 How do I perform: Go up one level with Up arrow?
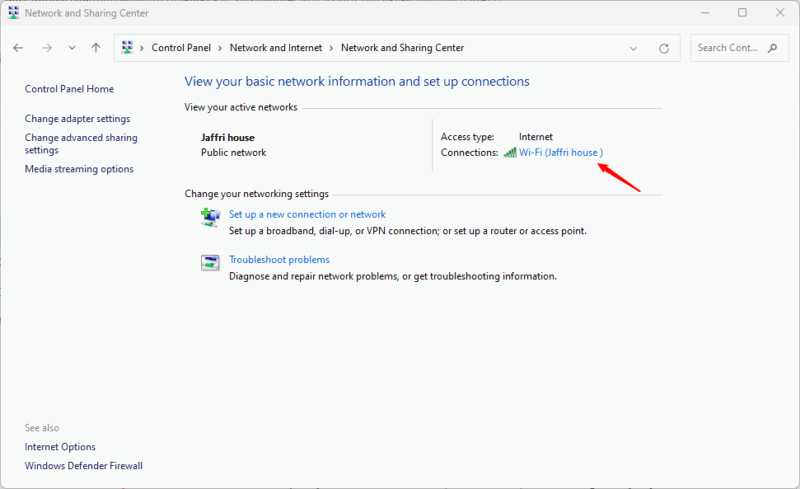click(96, 48)
